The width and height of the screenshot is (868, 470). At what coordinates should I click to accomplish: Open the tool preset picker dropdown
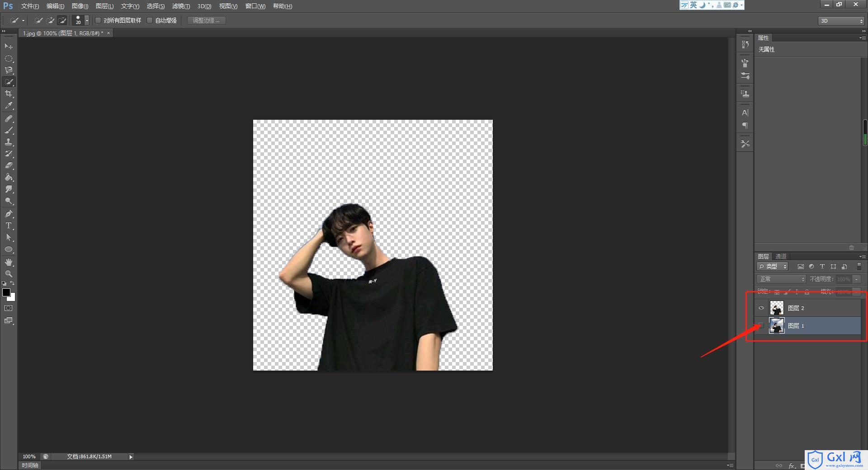24,20
